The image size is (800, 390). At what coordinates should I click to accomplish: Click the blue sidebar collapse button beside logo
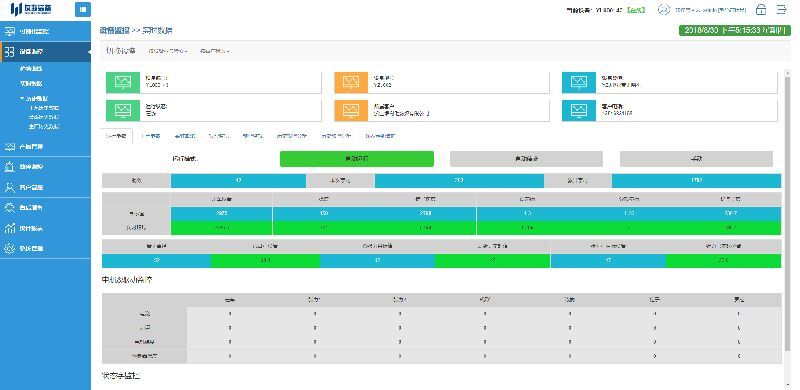click(83, 10)
